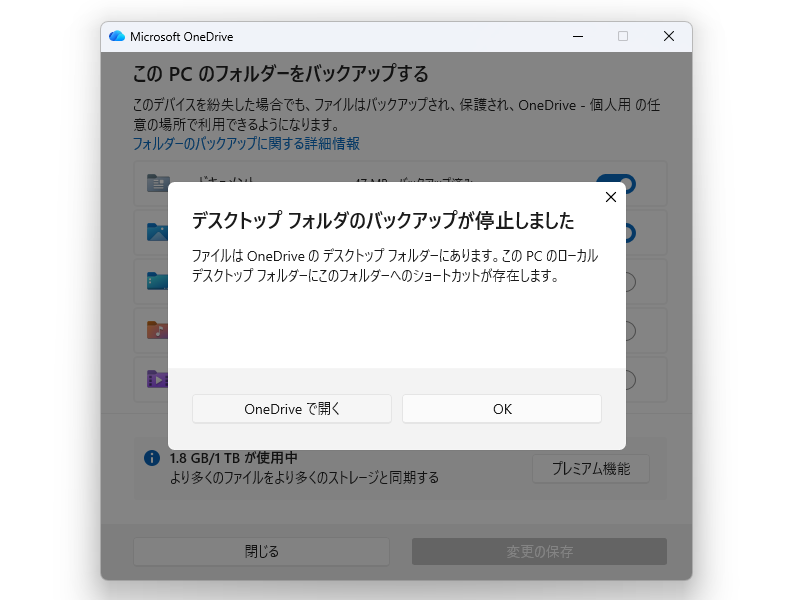Open プレミアム機能

pos(591,468)
